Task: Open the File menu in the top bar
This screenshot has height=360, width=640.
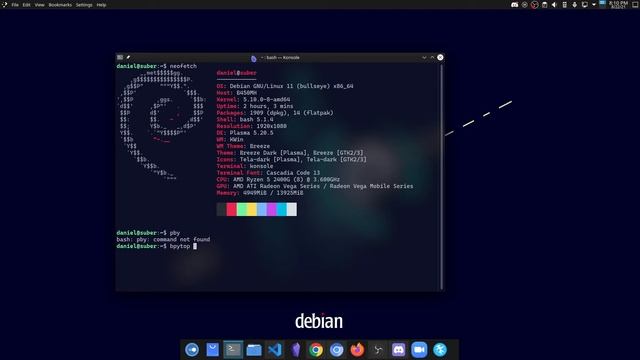Action: click(x=15, y=5)
